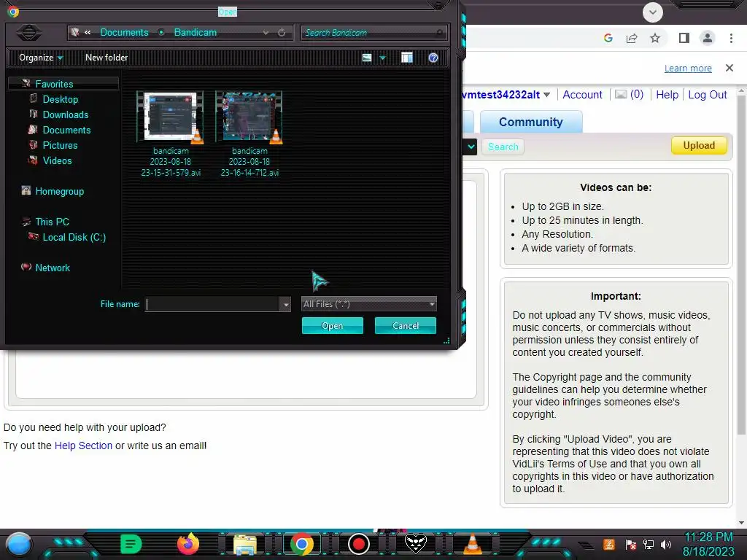Dismiss the Chrome info bar

[x=729, y=68]
